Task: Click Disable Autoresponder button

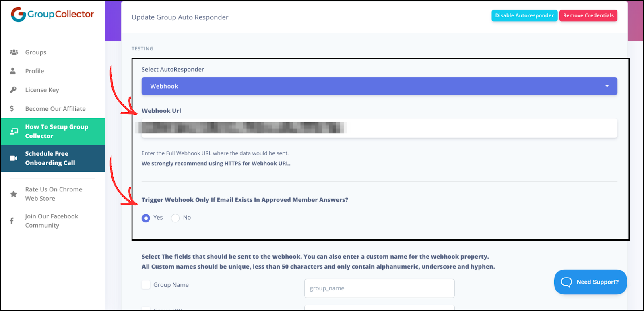Action: (524, 15)
